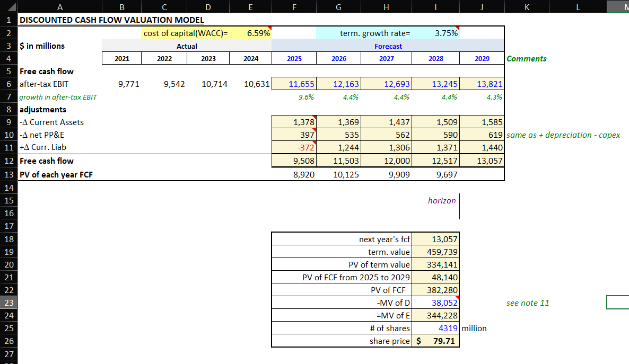Select Current Assets value 1,378

tap(294, 122)
